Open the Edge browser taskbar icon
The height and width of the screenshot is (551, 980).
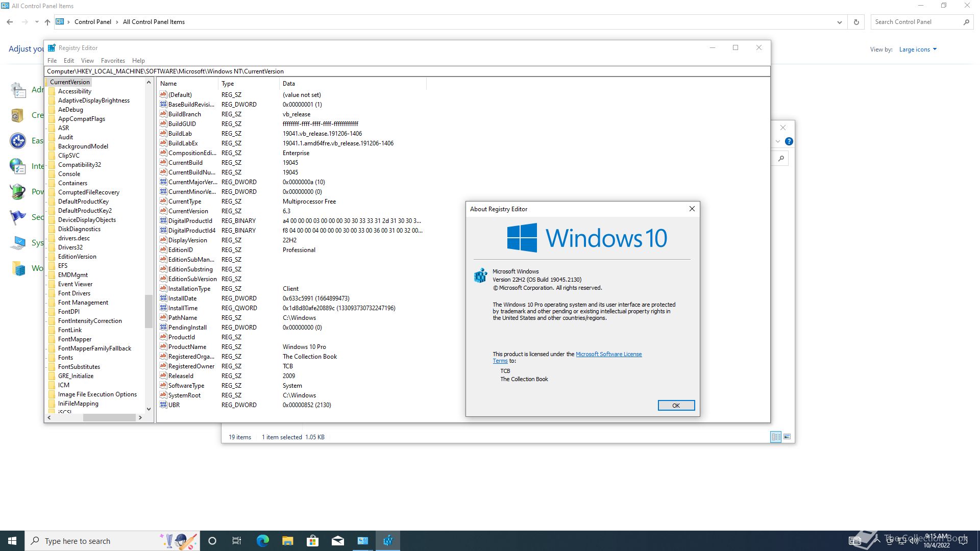(262, 541)
